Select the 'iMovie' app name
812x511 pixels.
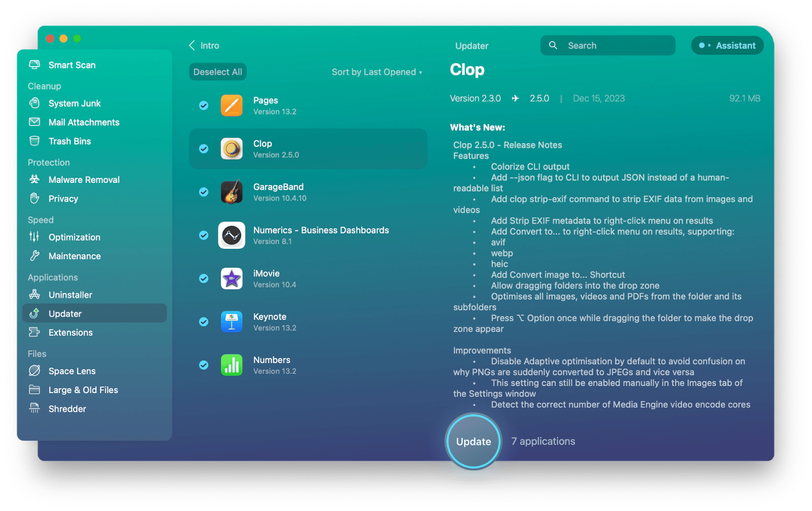coord(266,273)
